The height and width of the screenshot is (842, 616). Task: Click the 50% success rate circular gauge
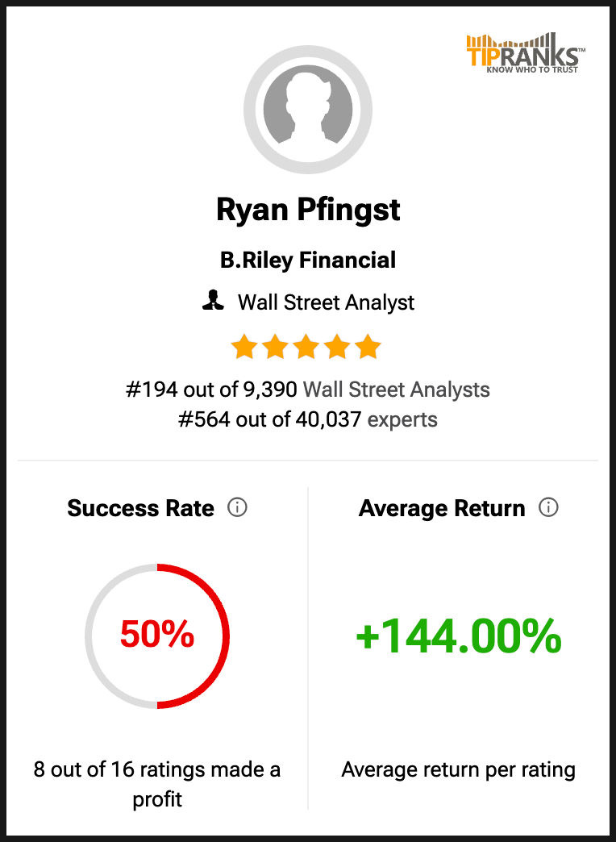coord(157,636)
